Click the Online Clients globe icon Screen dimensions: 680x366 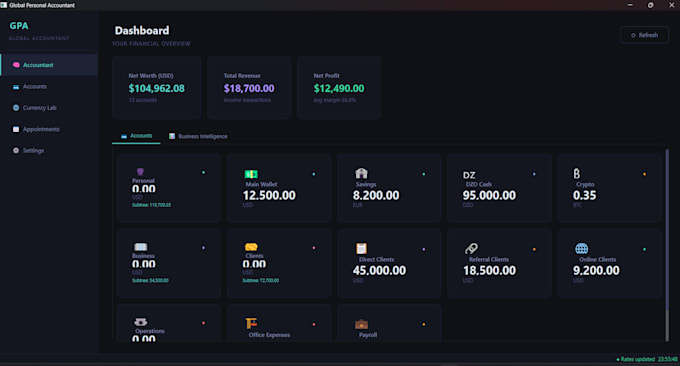tap(582, 248)
